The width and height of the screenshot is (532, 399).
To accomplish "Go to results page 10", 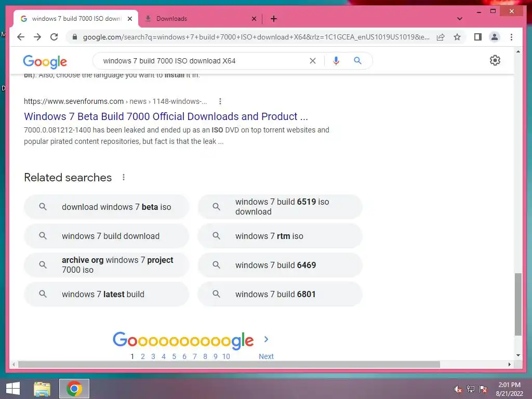I will pos(226,356).
